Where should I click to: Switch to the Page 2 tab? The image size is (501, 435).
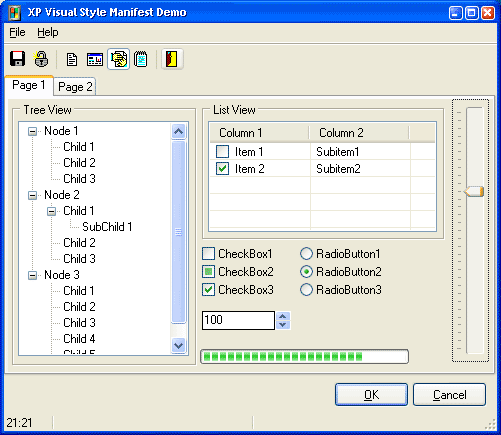pyautogui.click(x=75, y=87)
